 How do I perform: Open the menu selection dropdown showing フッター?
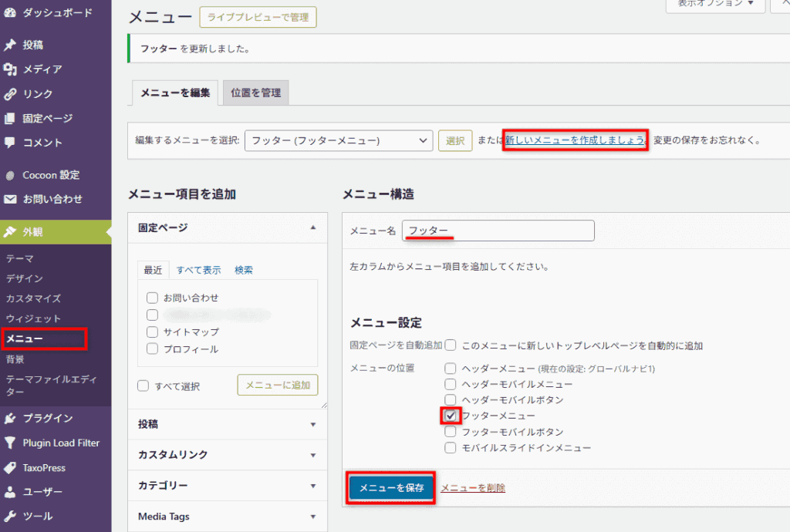click(x=338, y=140)
